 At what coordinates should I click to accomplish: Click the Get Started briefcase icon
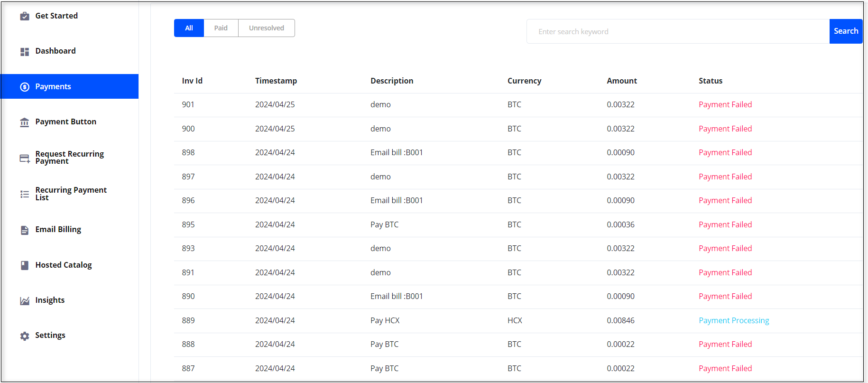[x=25, y=16]
